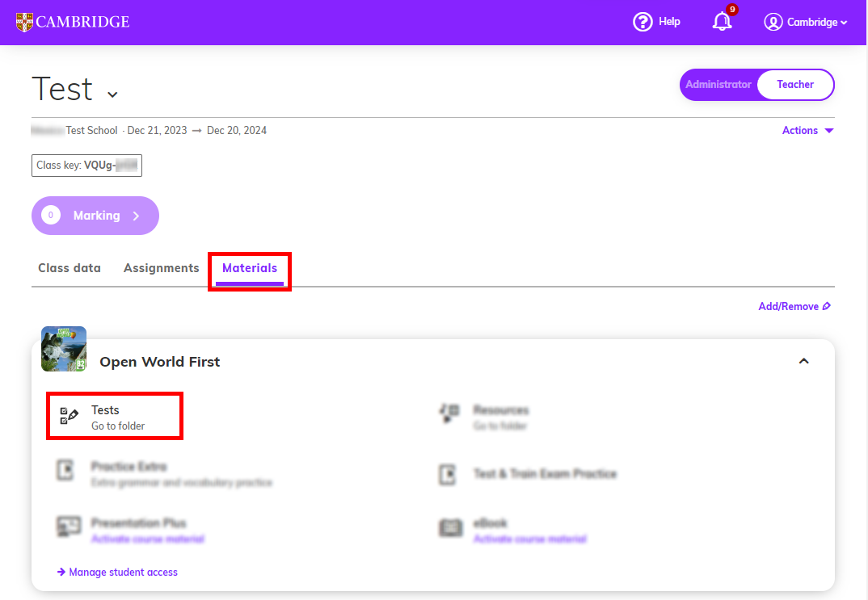Open the Tests folder
This screenshot has width=868, height=600.
coord(115,417)
